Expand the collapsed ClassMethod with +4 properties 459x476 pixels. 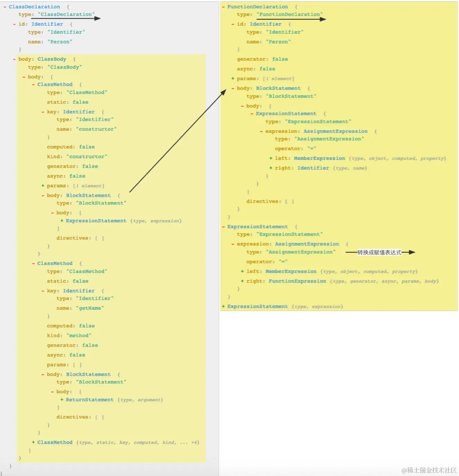(33, 442)
